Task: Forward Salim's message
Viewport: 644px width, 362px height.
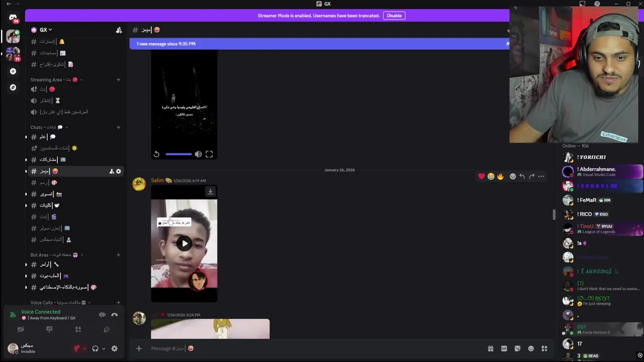Action: [531, 176]
